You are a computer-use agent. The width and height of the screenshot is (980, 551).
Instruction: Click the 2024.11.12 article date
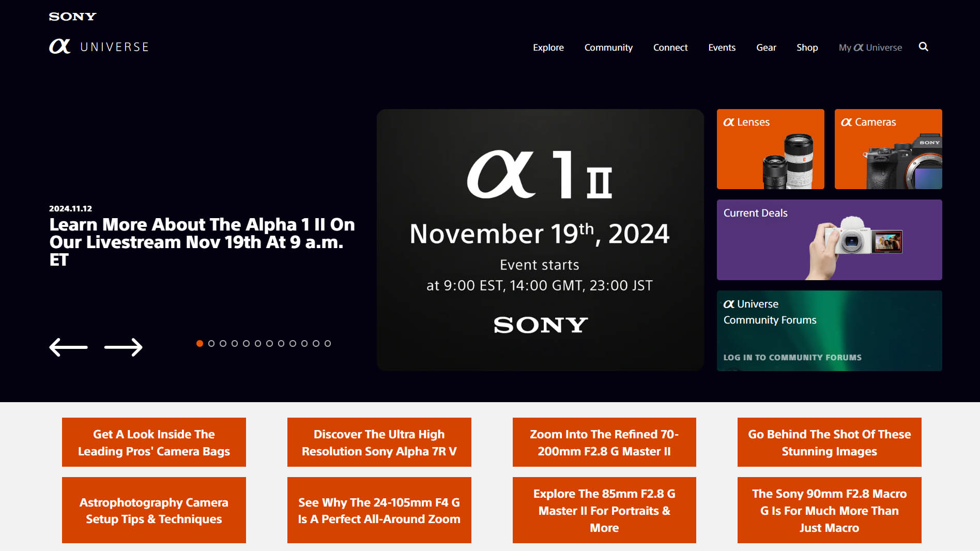(x=70, y=209)
